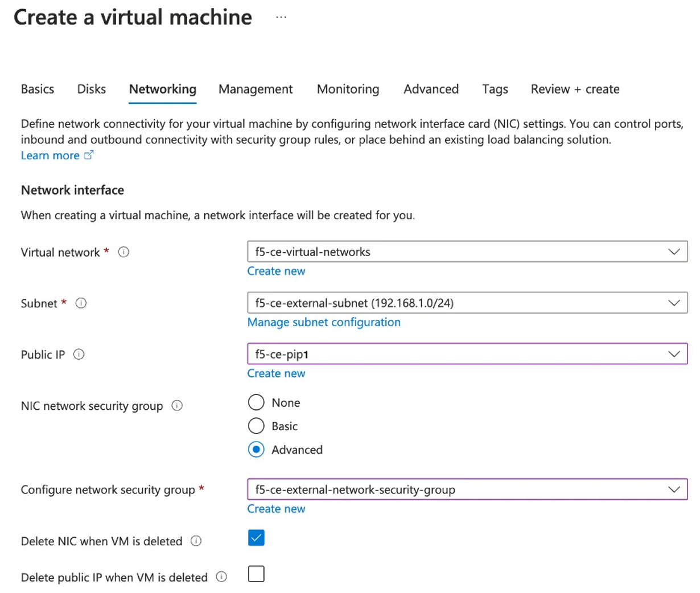The height and width of the screenshot is (593, 700).
Task: Click Create new under Virtual network
Action: (276, 271)
